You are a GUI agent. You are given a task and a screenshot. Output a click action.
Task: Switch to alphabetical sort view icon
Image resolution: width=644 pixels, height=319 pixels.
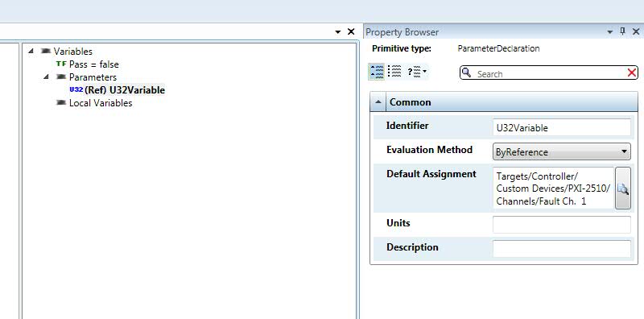(394, 72)
